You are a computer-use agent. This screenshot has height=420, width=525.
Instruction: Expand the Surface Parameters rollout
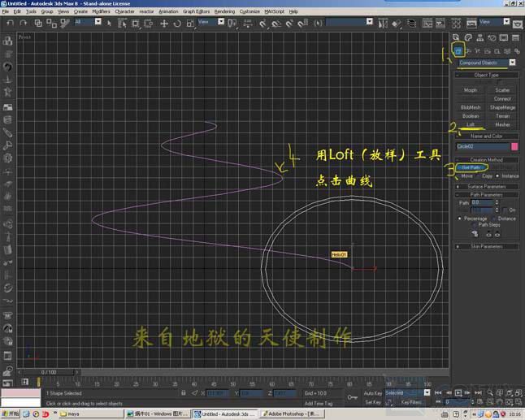(487, 186)
